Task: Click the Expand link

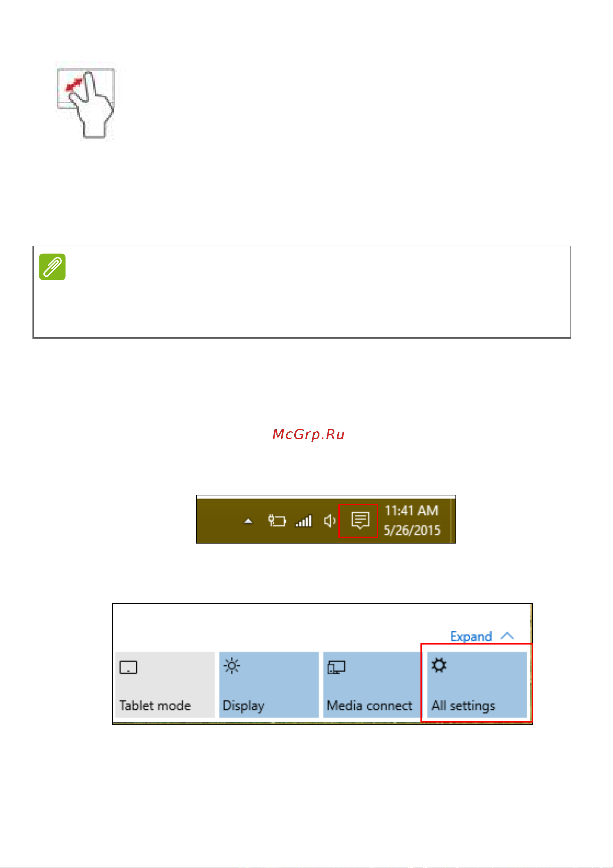Action: click(x=471, y=637)
